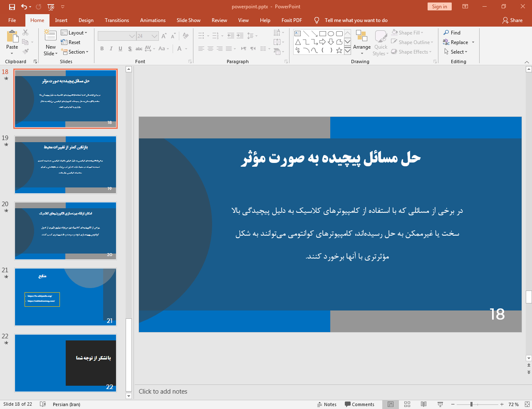Open the Foxit PDF tab
Viewport: 532px width, 409px height.
[x=292, y=20]
